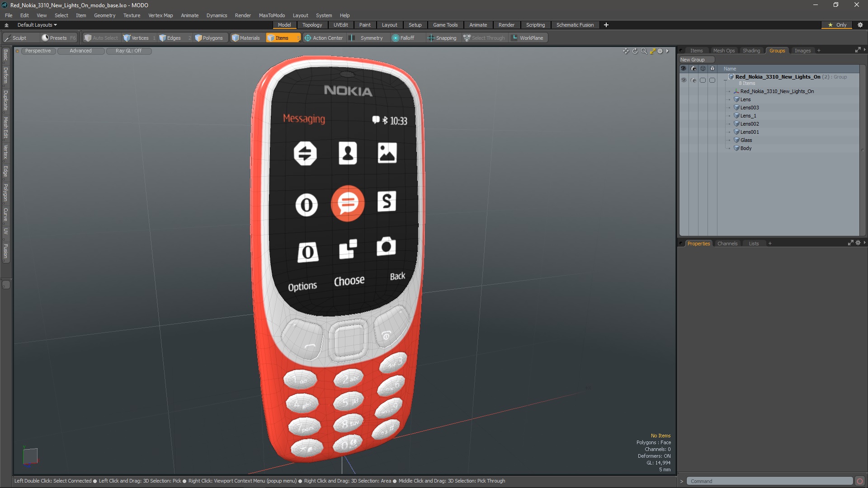
Task: Select the Lens_1 item in group list
Action: (748, 116)
